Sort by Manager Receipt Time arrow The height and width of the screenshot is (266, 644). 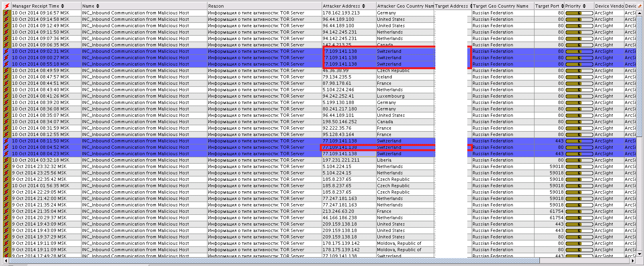pos(62,6)
